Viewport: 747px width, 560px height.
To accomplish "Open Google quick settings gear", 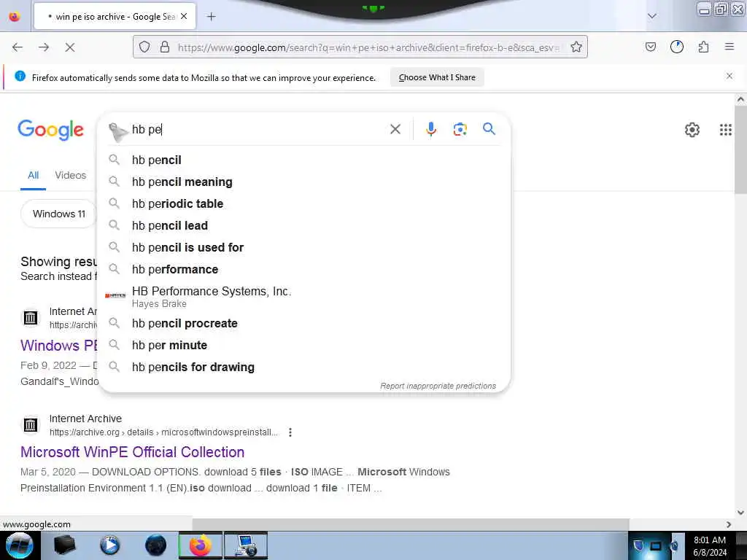I will click(692, 130).
